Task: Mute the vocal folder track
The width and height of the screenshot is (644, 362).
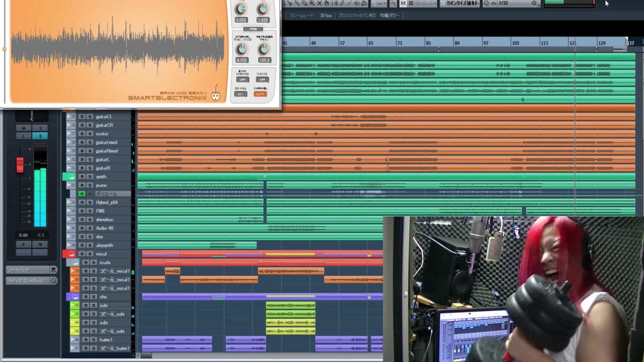Action: tap(82, 254)
